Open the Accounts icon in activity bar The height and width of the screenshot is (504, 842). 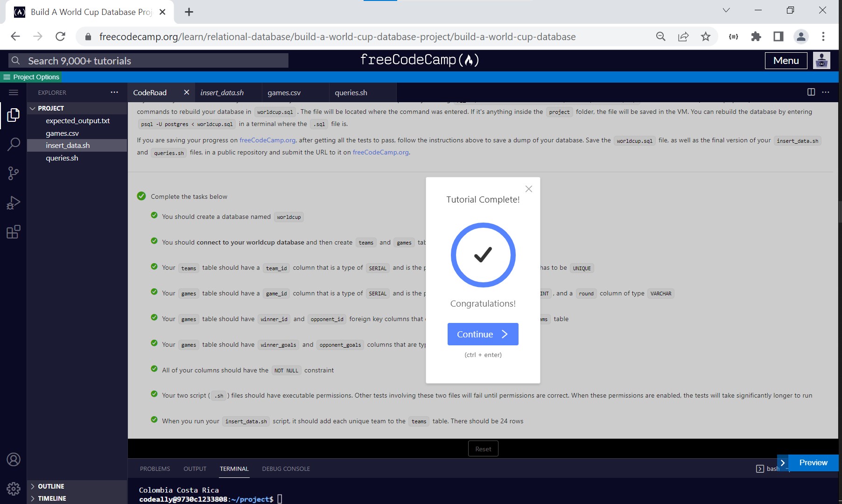[14, 460]
